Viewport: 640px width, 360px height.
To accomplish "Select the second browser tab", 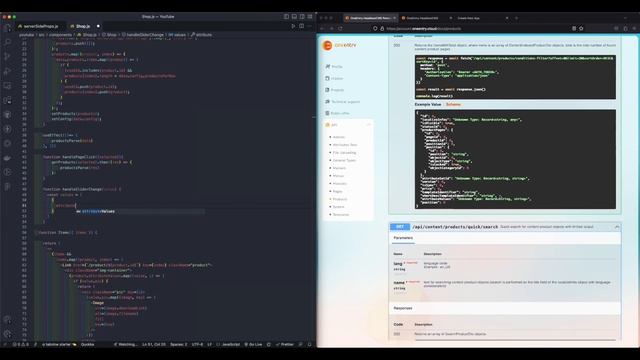I will point(426,18).
